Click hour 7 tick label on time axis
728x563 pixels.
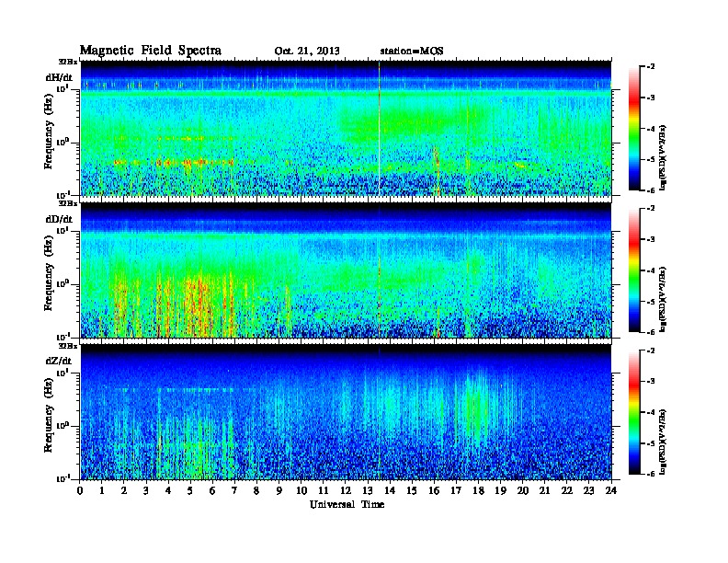234,490
